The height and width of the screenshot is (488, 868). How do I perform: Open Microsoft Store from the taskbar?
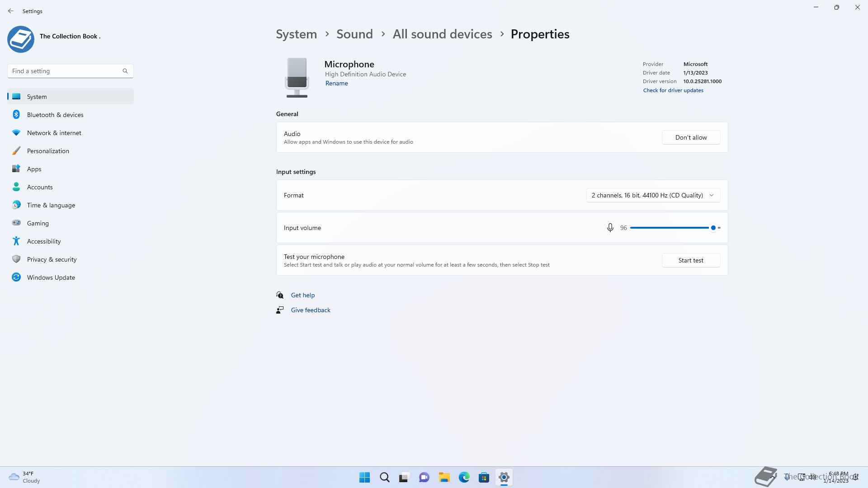pyautogui.click(x=484, y=477)
